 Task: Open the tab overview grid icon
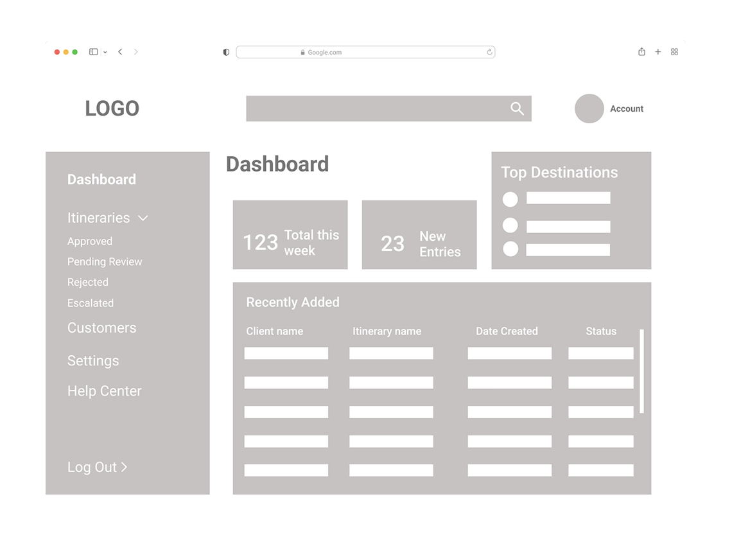coord(674,51)
